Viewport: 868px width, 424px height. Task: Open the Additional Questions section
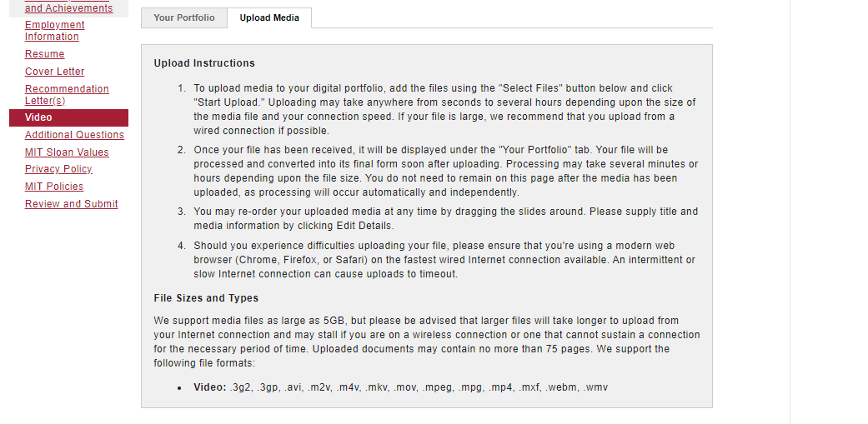click(x=74, y=135)
